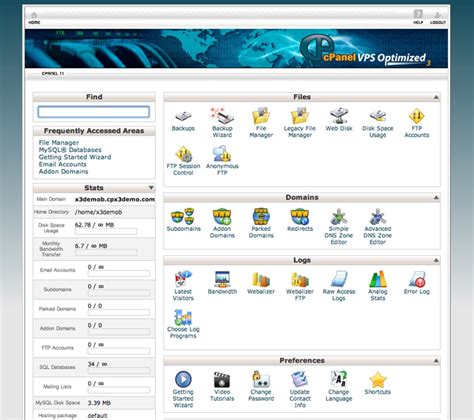
Task: Select the MySQL Disk Space 3.39 MB value
Action: (x=99, y=403)
